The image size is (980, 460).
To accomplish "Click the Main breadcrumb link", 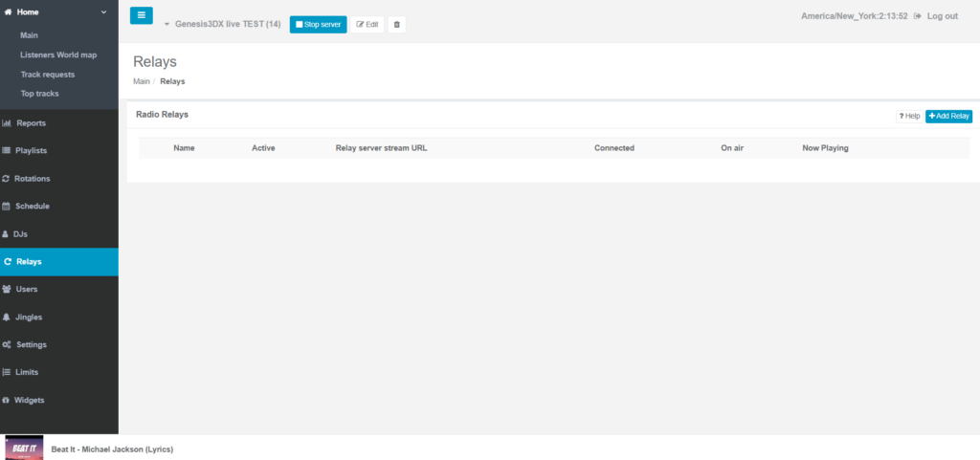I will [141, 81].
